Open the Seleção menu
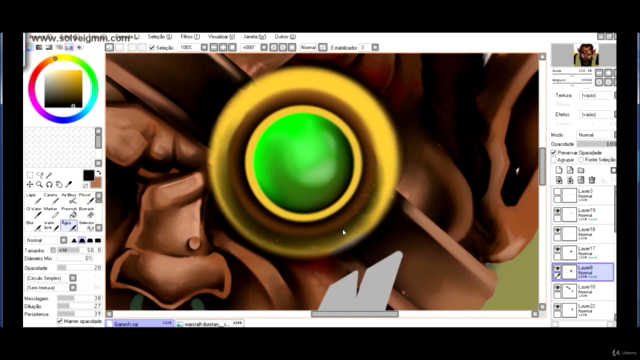 click(x=160, y=37)
